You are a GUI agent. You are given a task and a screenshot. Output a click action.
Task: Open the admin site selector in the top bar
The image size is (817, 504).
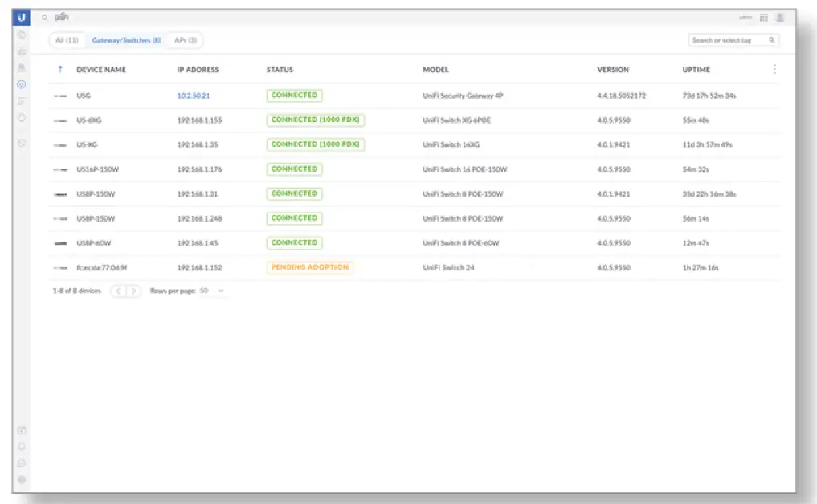click(x=746, y=18)
